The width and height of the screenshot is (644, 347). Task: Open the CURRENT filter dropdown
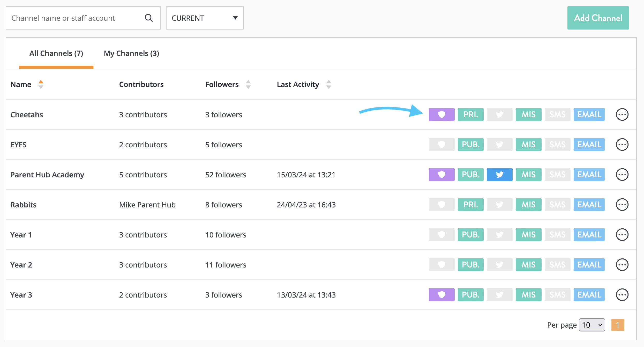tap(205, 18)
